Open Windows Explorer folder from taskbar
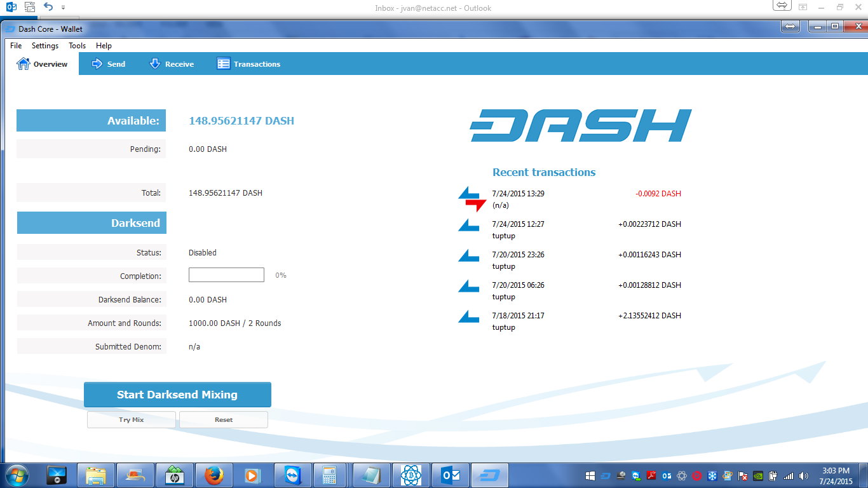Screen dimensions: 868x488 96,475
